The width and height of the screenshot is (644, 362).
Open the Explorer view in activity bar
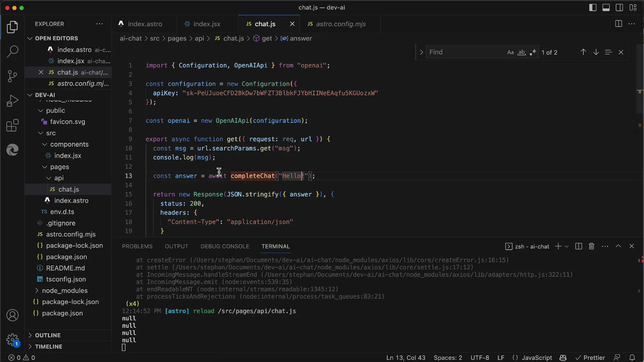(12, 27)
